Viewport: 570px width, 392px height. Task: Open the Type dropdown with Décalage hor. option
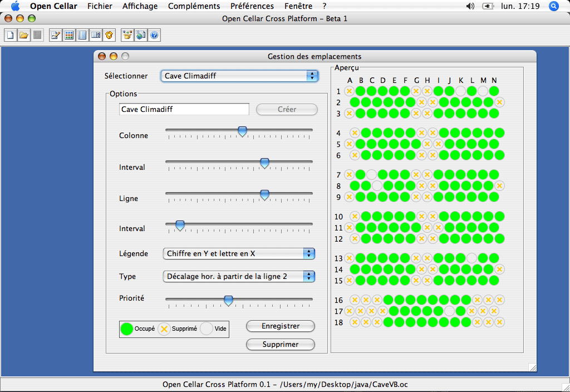(x=239, y=276)
